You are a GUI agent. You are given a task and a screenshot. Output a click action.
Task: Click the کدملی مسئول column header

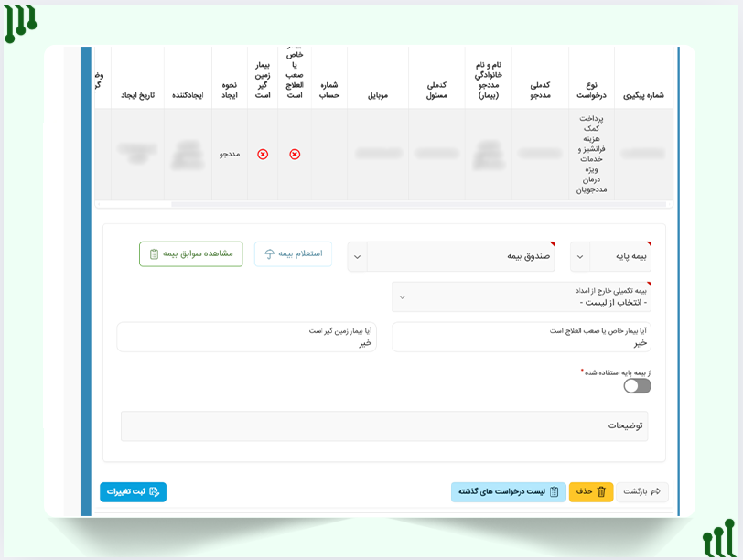tap(436, 90)
